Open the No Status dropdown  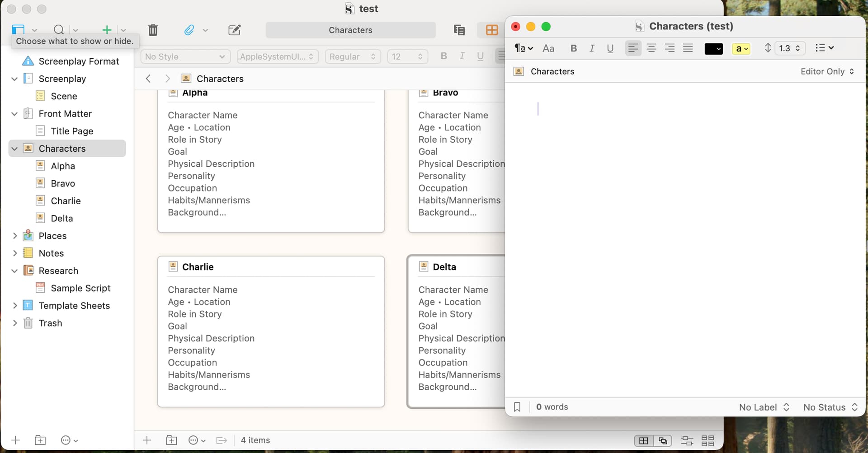[x=830, y=407]
